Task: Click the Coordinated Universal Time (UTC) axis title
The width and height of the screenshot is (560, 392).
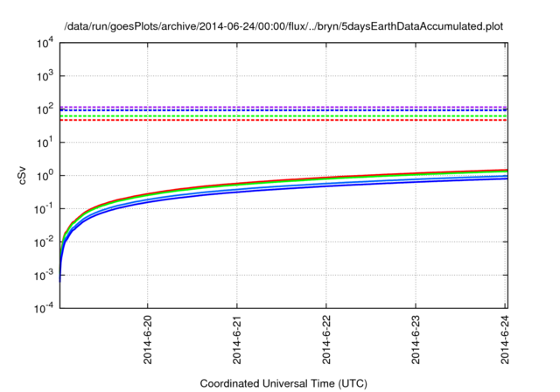Action: pyautogui.click(x=283, y=383)
